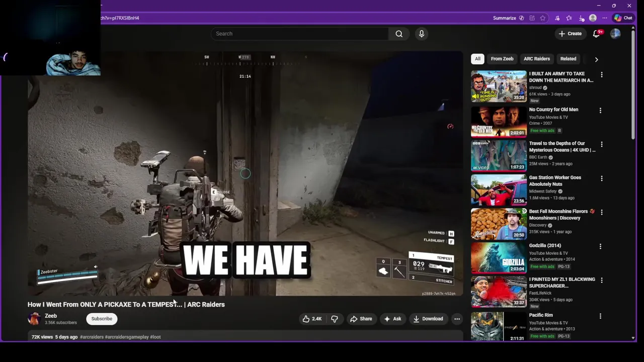
Task: Open the Mysterious Oceans 4K thumbnail
Action: click(499, 155)
